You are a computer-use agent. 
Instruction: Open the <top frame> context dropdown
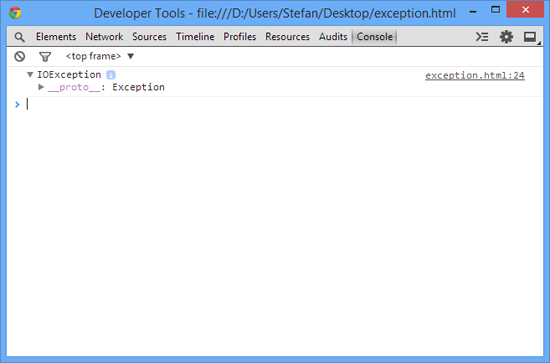[100, 56]
